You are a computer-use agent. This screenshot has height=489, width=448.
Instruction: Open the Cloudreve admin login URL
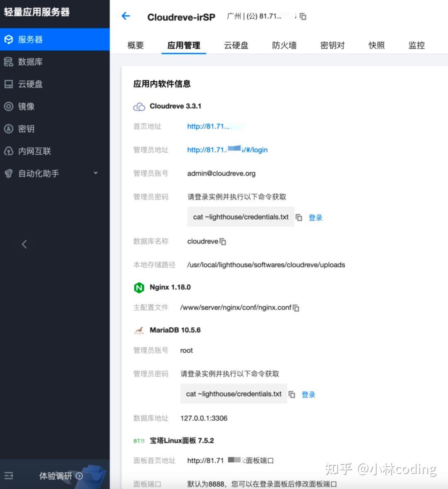[x=227, y=150]
